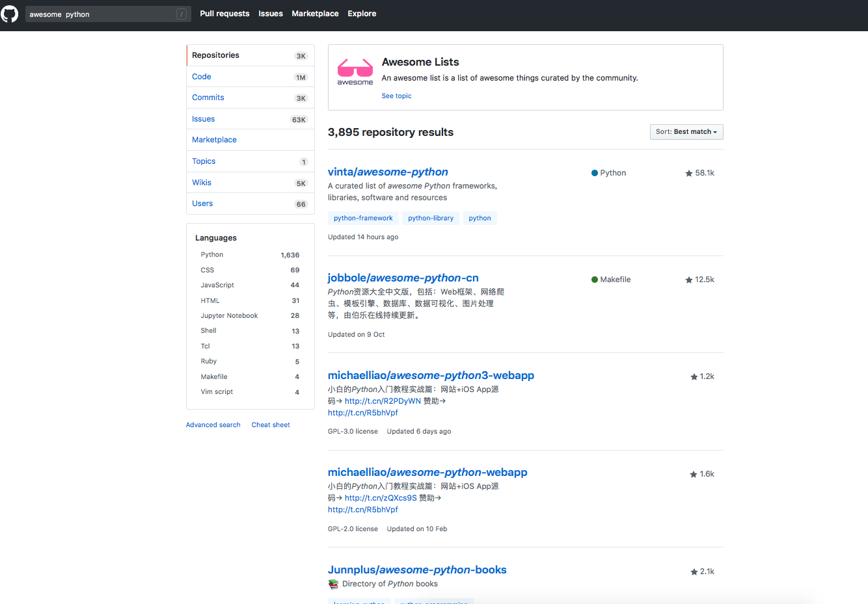
Task: Filter results by CSS language
Action: click(x=250, y=270)
